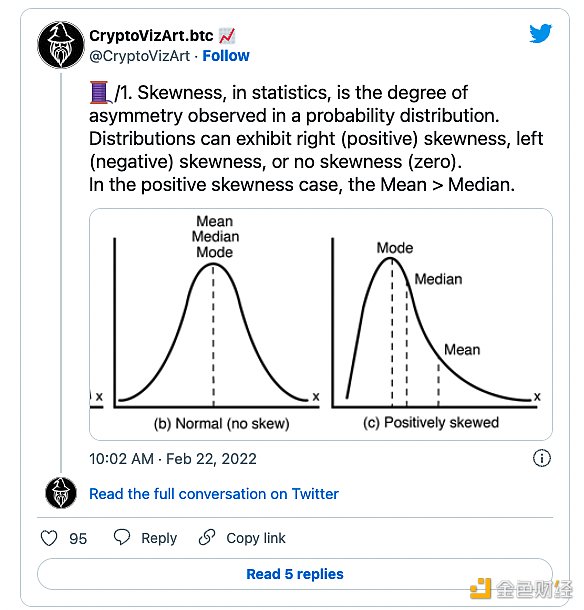Open the 10:02 AM Feb 22, 2022 timestamp
Image resolution: width=584 pixels, height=610 pixels.
pyautogui.click(x=173, y=459)
